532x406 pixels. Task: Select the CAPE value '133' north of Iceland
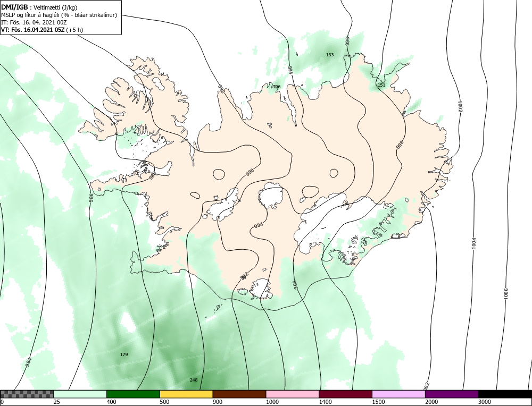point(330,55)
